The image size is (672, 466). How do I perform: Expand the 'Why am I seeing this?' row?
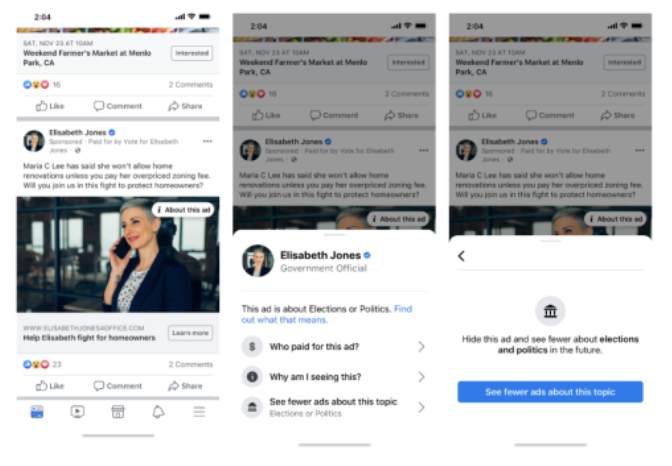point(334,377)
